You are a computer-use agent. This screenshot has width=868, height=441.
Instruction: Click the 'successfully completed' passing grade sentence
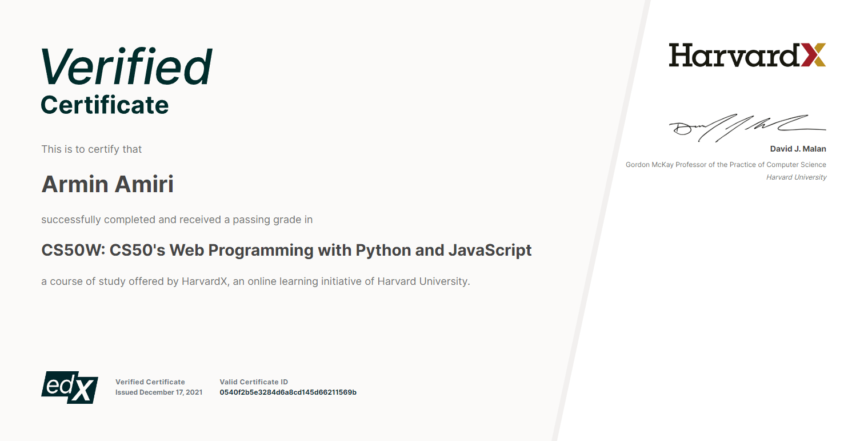tap(177, 220)
